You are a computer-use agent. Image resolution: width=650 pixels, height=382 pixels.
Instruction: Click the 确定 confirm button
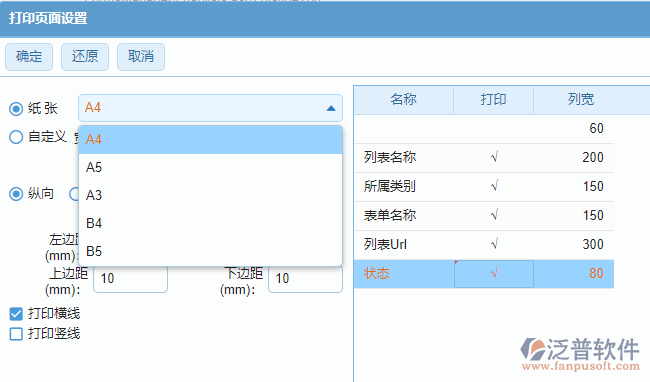pyautogui.click(x=29, y=57)
